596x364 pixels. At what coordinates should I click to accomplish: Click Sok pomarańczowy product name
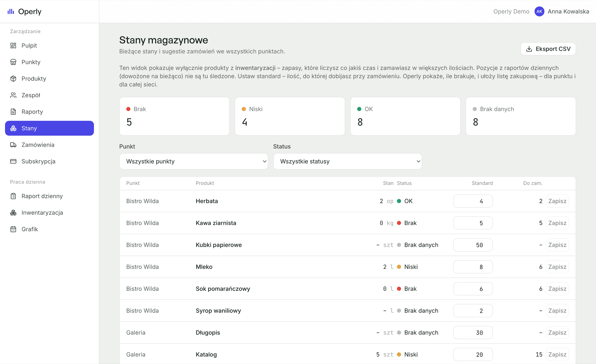click(223, 289)
